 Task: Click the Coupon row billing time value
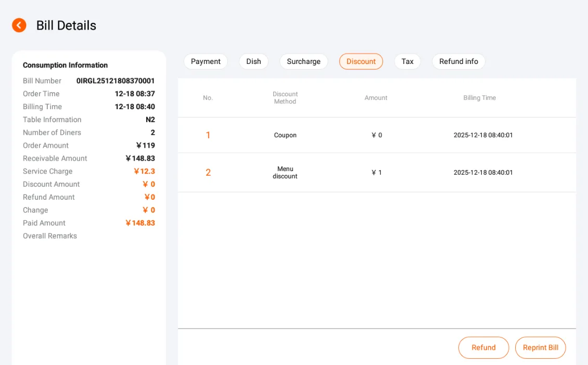pos(483,135)
